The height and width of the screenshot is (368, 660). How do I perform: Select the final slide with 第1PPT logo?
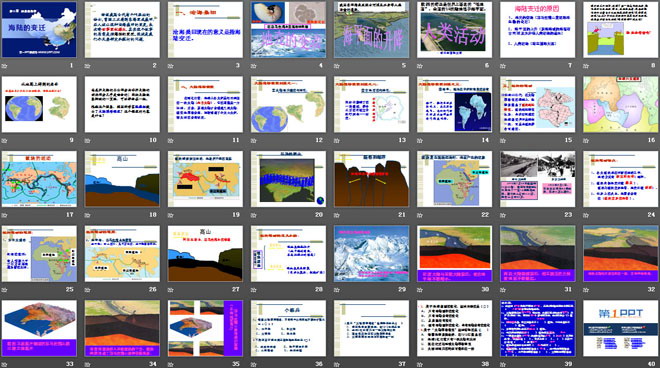(x=620, y=328)
